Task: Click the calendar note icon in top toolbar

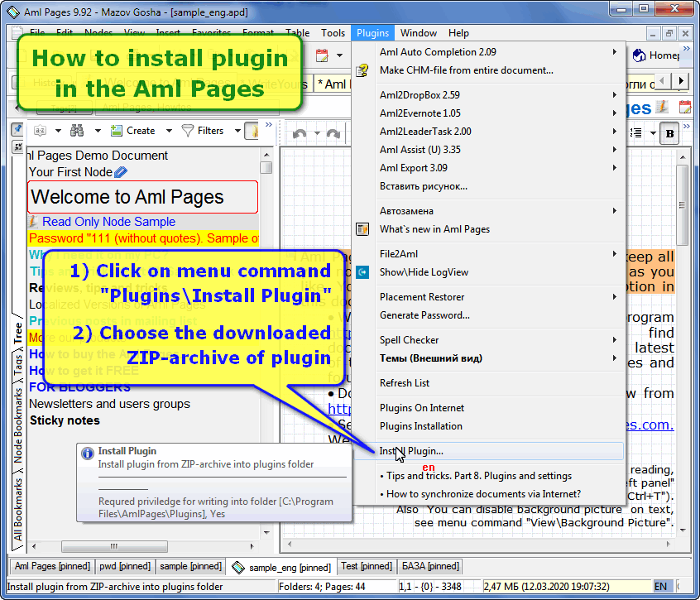Action: 321,55
